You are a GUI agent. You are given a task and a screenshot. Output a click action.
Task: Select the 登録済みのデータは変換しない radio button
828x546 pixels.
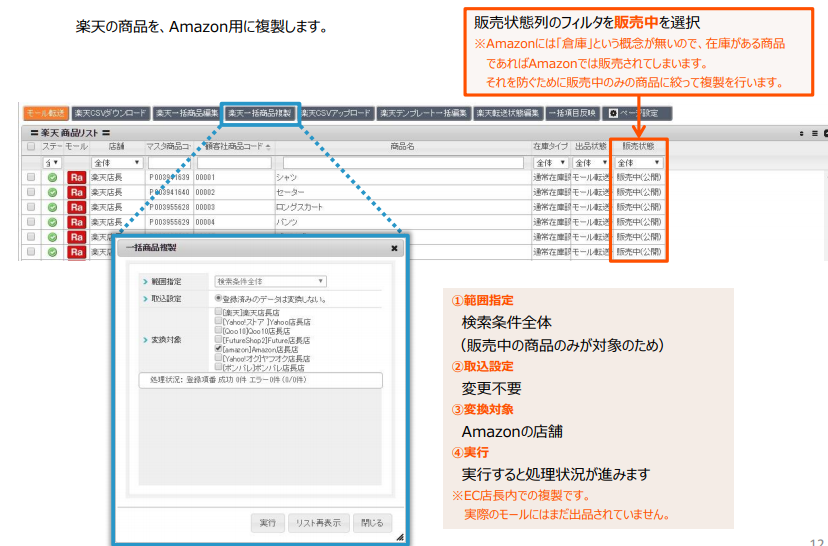click(x=218, y=298)
